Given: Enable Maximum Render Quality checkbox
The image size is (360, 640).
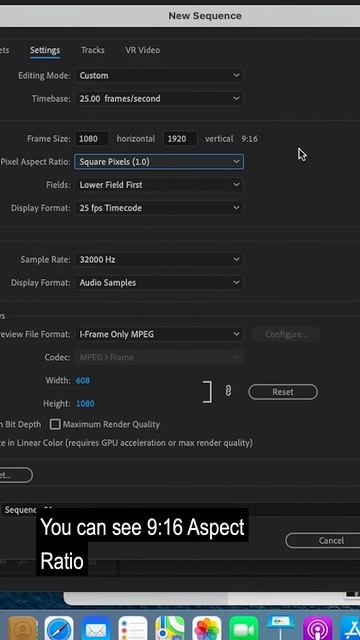Looking at the screenshot, I should (x=55, y=424).
